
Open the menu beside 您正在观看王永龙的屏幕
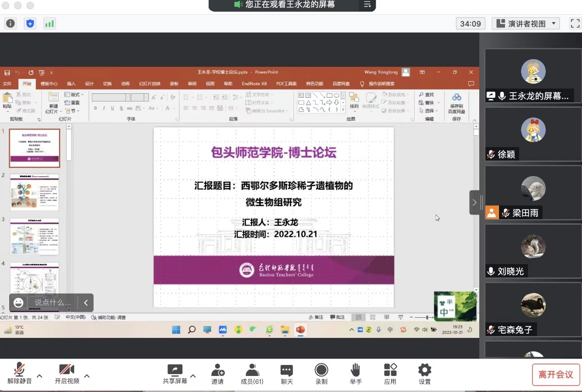367,5
